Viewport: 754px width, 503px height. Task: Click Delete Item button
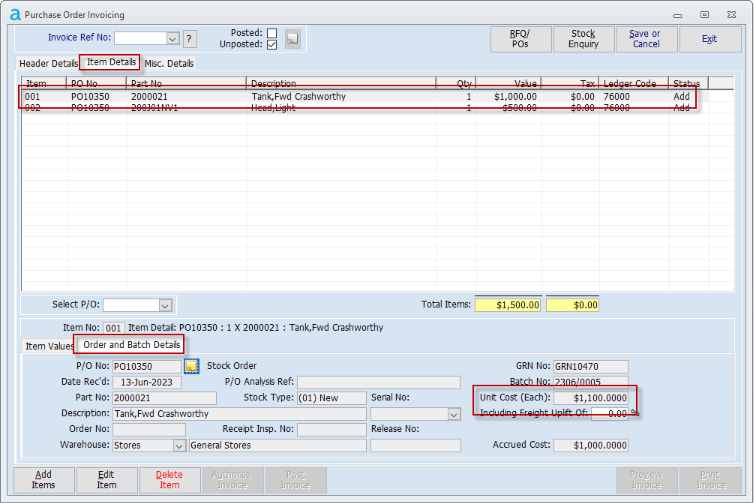click(x=170, y=480)
